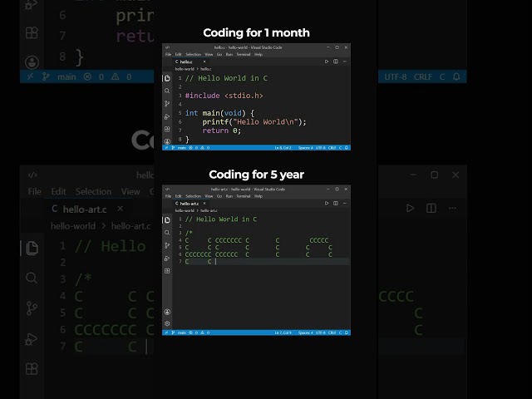Open Run menu in the hello-art.c window
This screenshot has height=399, width=532.
coord(229,196)
